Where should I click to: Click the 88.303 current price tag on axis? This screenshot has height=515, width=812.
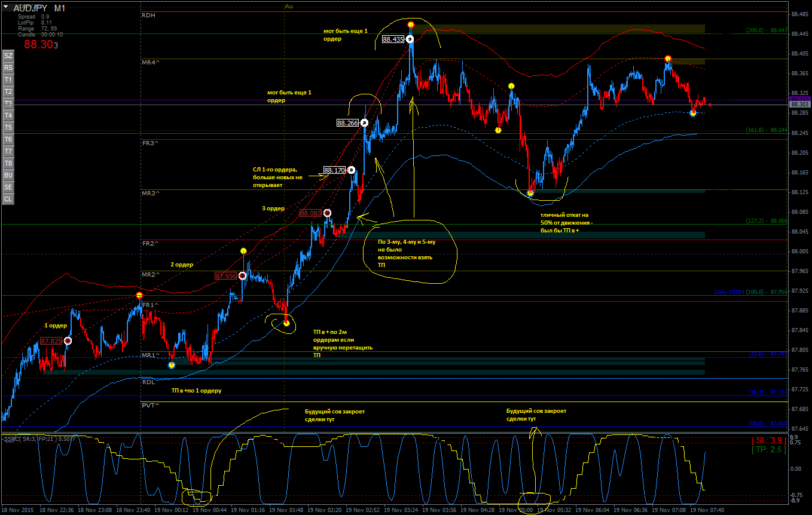coord(800,105)
